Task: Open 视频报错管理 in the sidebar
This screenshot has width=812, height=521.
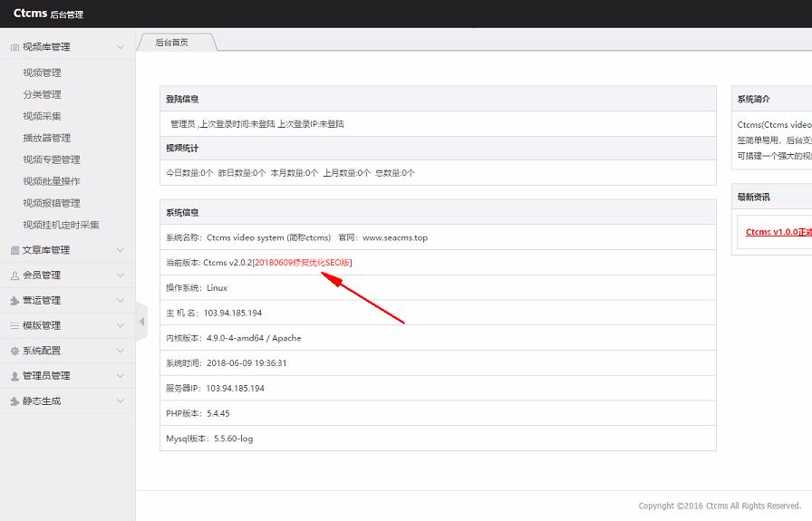Action: 52,203
